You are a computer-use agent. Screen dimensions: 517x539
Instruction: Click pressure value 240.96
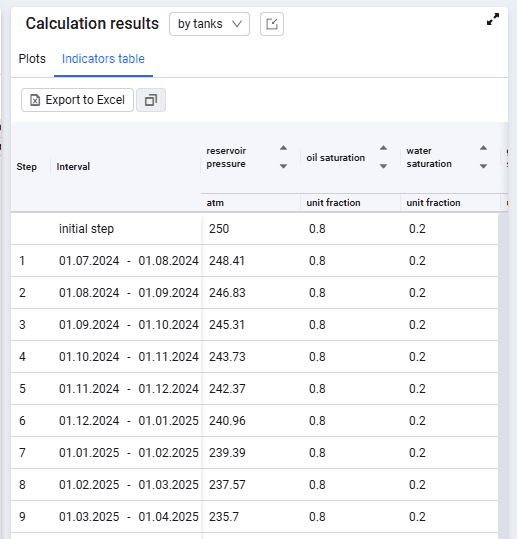[x=227, y=420]
